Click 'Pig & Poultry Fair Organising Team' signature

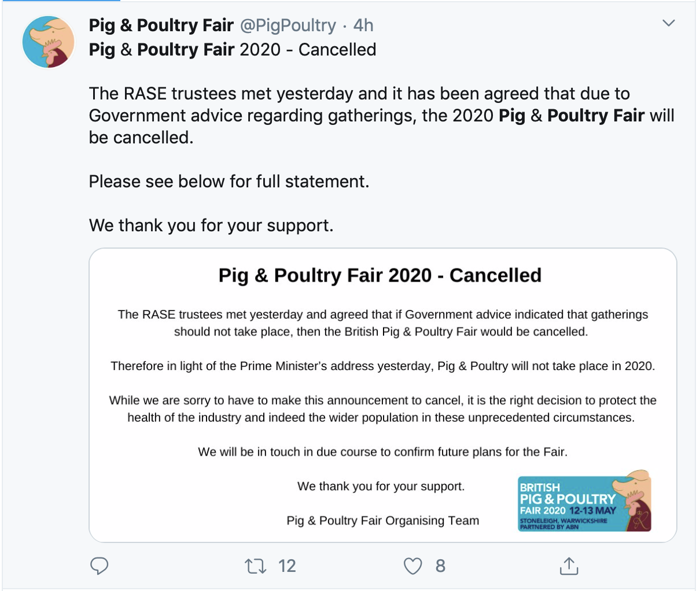[x=383, y=520]
